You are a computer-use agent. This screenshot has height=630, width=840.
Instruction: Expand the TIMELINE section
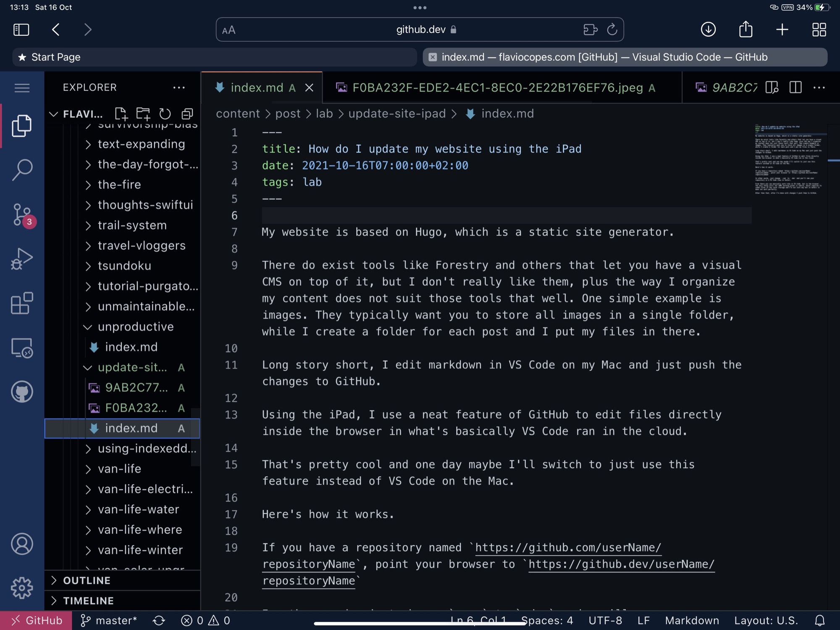coord(88,601)
